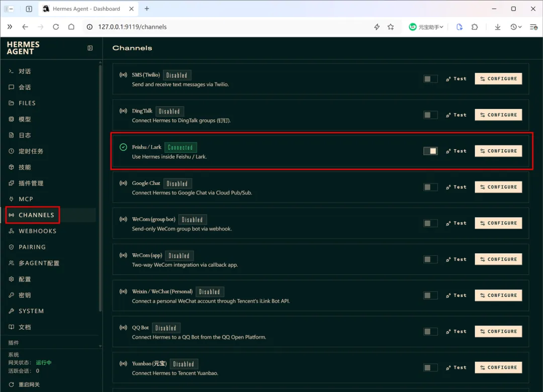Collapse the Hermes Agent sidebar panel icon

(x=90, y=48)
